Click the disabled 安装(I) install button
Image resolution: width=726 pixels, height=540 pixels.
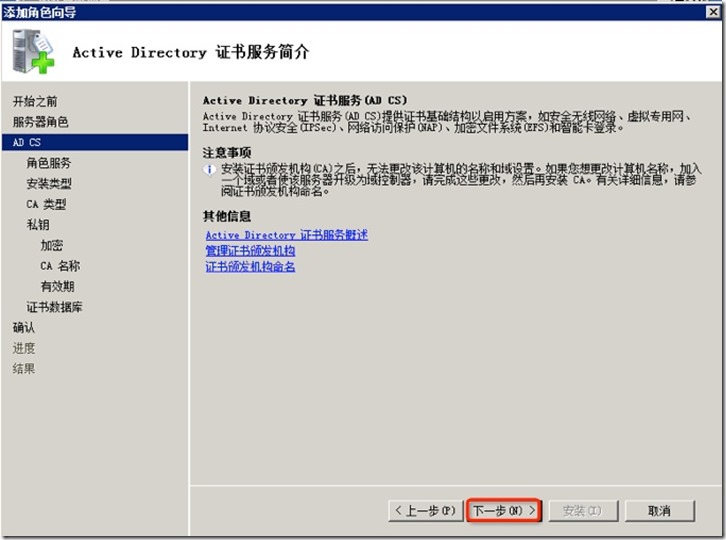[x=583, y=510]
